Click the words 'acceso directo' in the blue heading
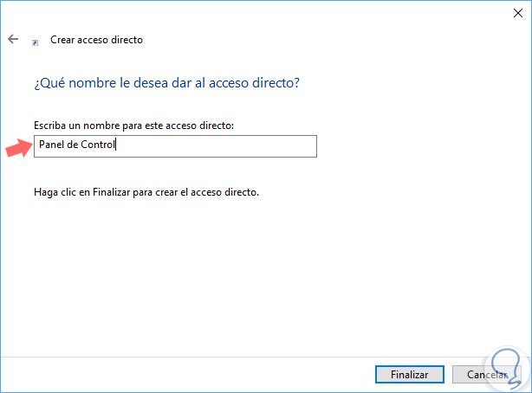 click(264, 83)
